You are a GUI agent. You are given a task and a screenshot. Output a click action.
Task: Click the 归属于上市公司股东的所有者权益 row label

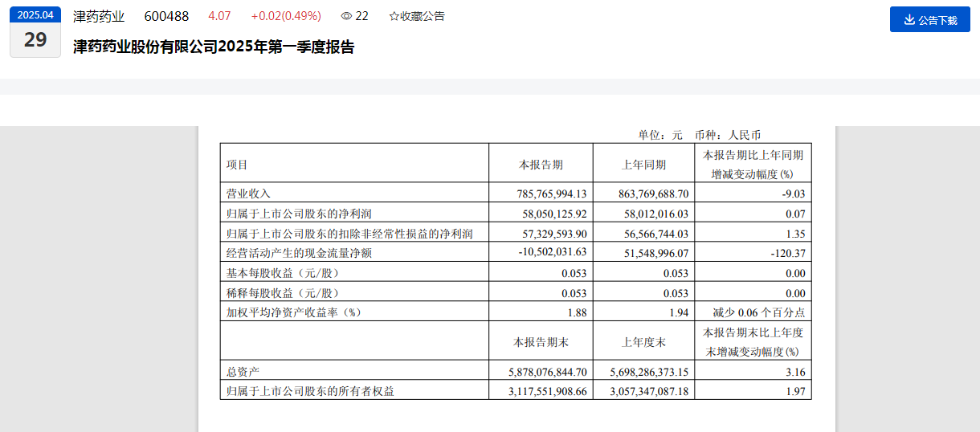pyautogui.click(x=310, y=391)
